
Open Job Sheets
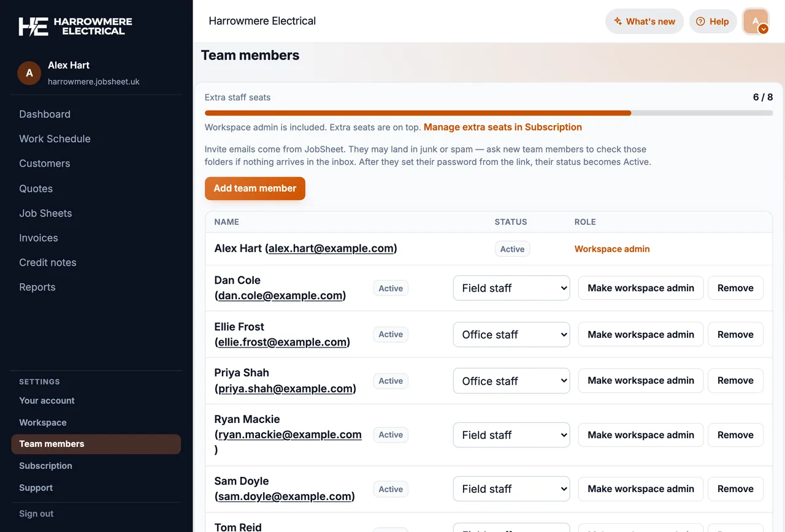coord(45,213)
